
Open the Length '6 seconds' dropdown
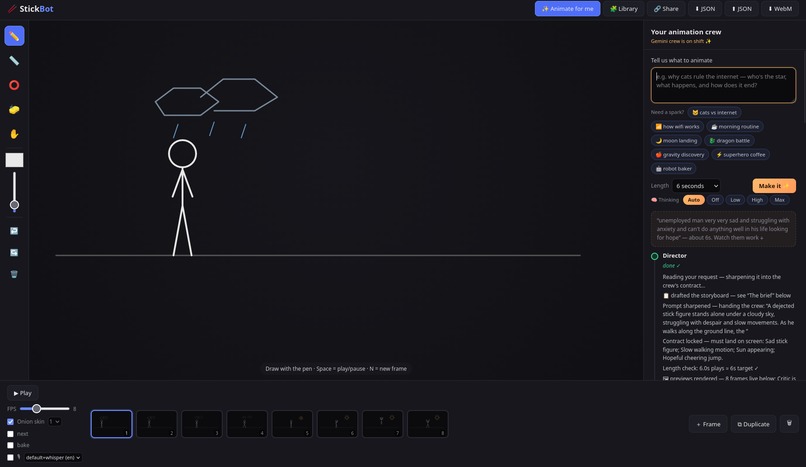pyautogui.click(x=696, y=186)
